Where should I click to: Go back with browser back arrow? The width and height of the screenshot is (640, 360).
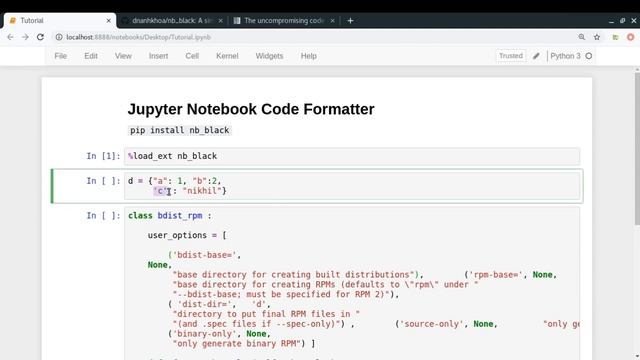(x=10, y=37)
